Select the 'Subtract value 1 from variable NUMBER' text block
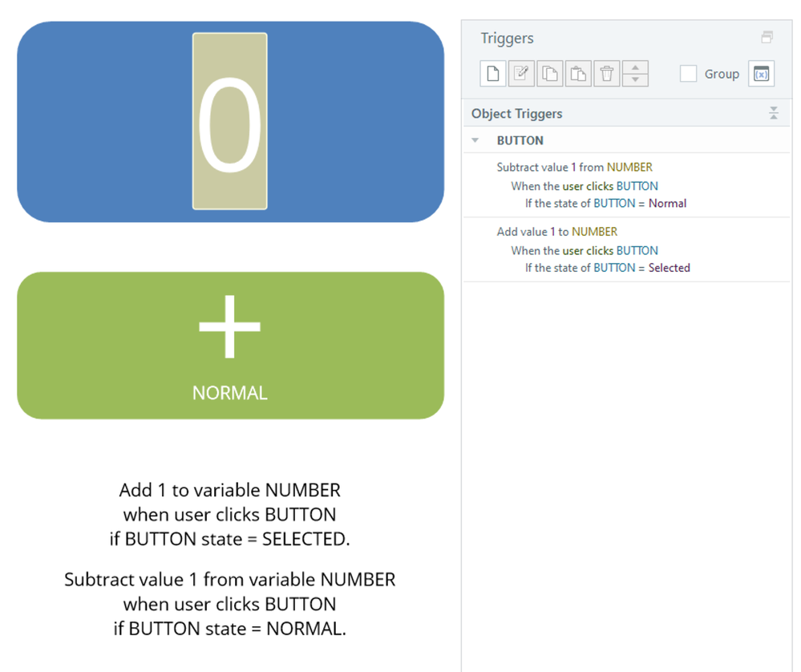The width and height of the screenshot is (801, 672). pyautogui.click(x=230, y=604)
